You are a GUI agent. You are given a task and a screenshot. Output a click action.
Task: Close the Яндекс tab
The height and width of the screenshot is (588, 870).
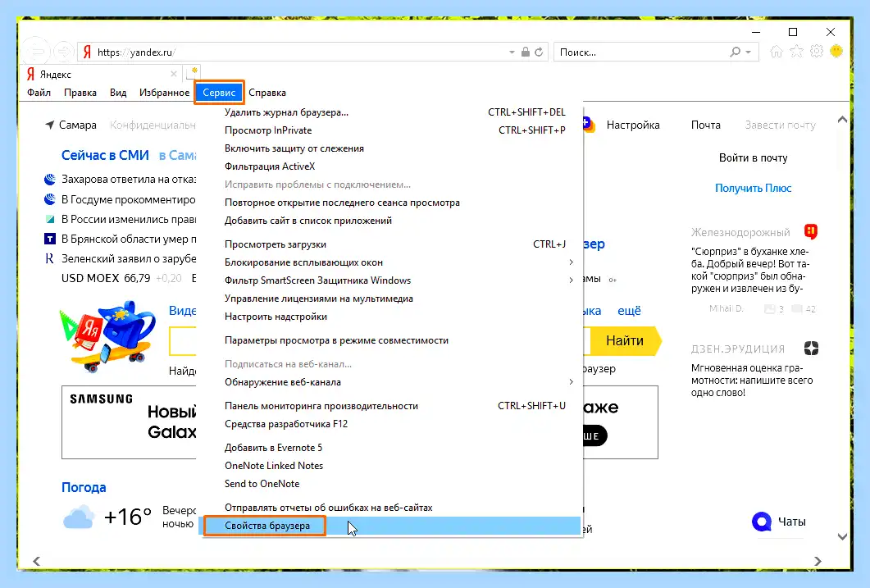coord(174,74)
